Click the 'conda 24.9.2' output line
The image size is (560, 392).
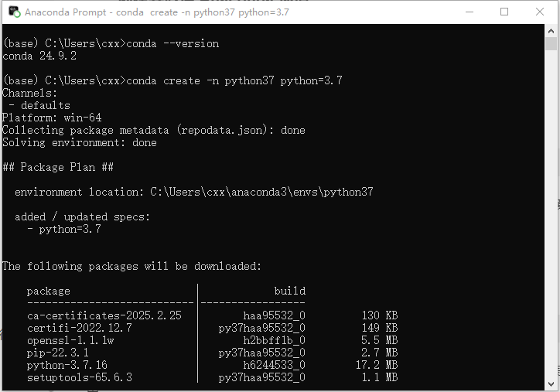click(x=39, y=56)
